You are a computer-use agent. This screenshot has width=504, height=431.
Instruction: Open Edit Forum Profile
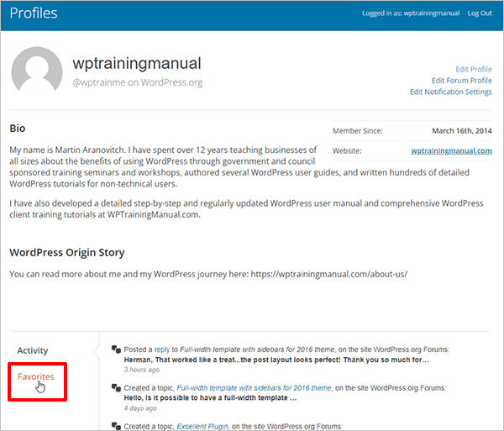click(x=461, y=81)
